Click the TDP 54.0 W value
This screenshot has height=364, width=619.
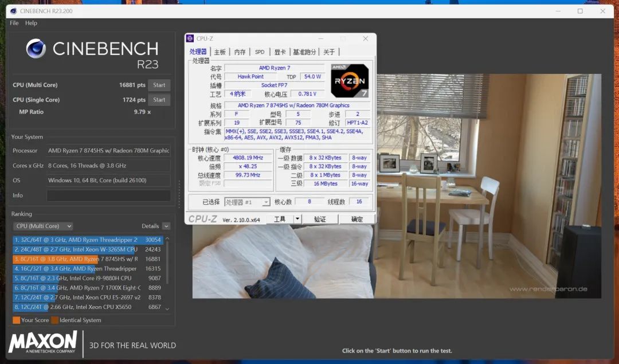click(x=312, y=77)
